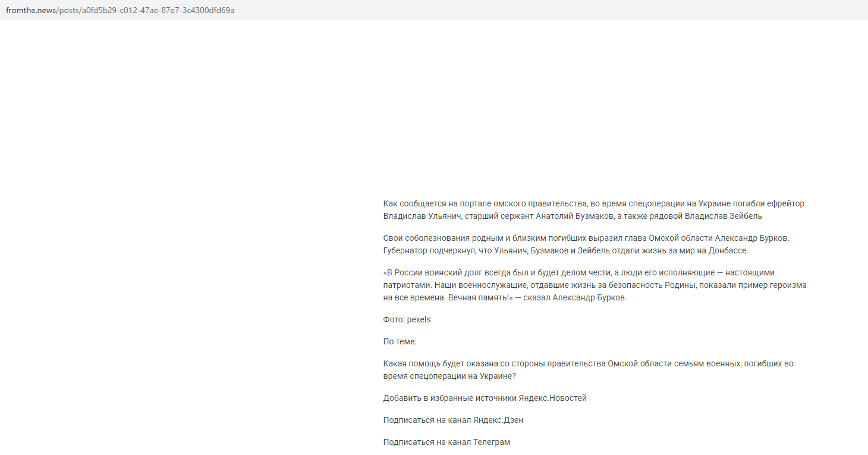Subscribe to the Телеграм channel link
This screenshot has height=455, width=868.
[446, 442]
